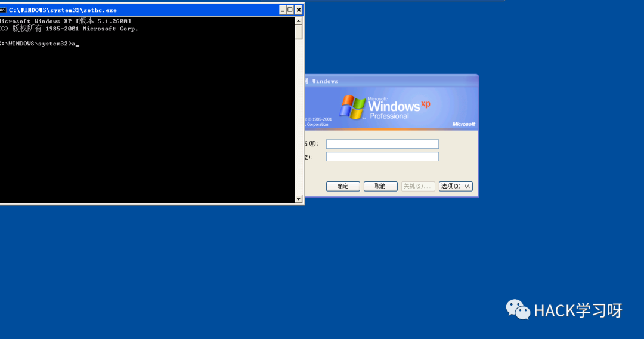Focus the password field in login dialog
The image size is (644, 339).
pos(382,156)
